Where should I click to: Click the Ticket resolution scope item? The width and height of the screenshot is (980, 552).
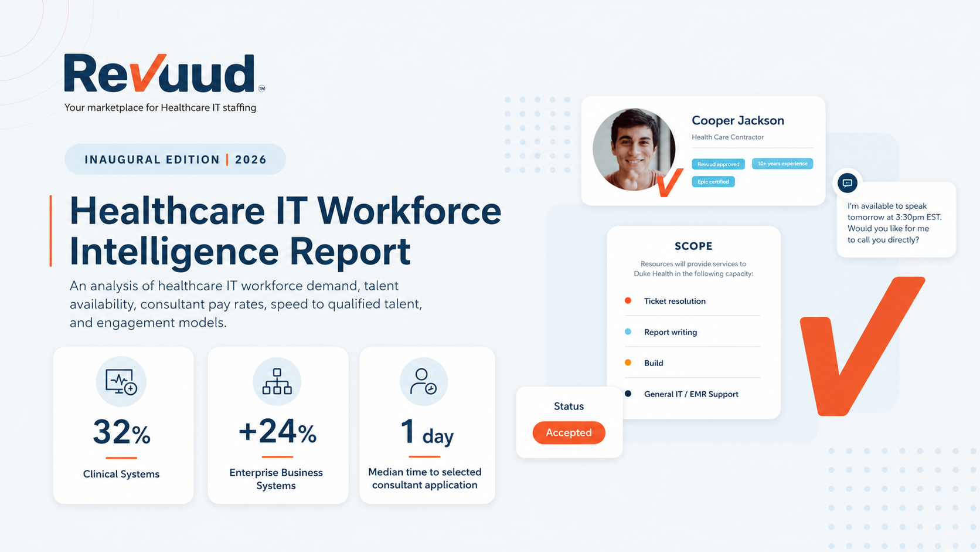[675, 301]
